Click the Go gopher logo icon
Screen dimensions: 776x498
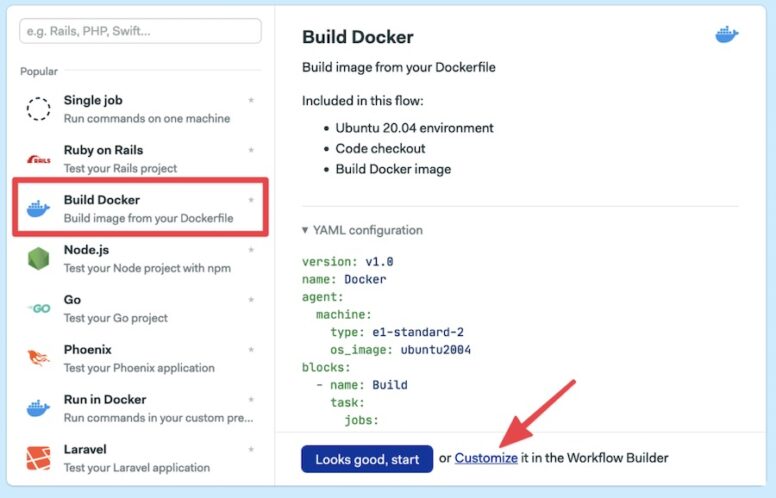pos(38,309)
